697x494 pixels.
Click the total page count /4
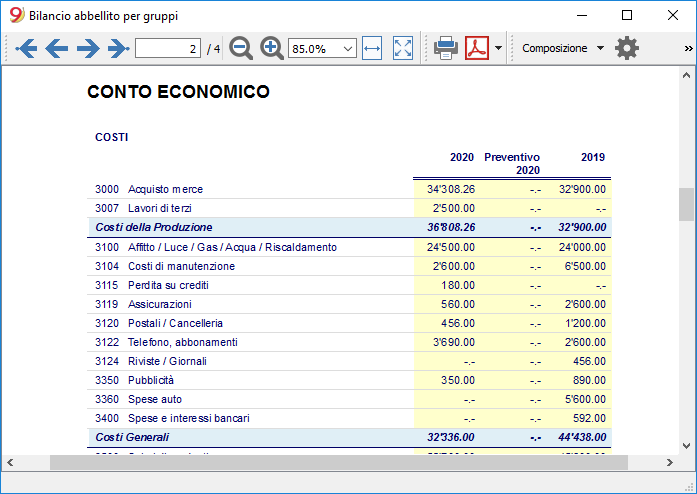(x=213, y=49)
